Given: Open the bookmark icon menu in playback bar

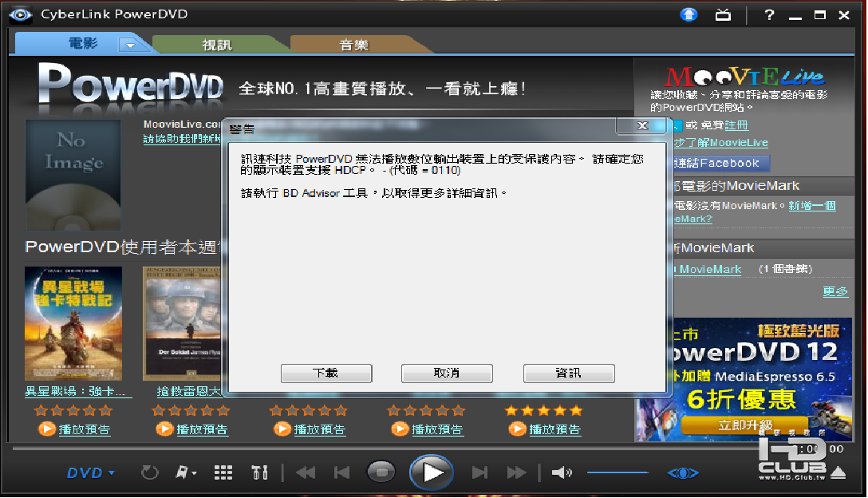Looking at the screenshot, I should tap(185, 472).
